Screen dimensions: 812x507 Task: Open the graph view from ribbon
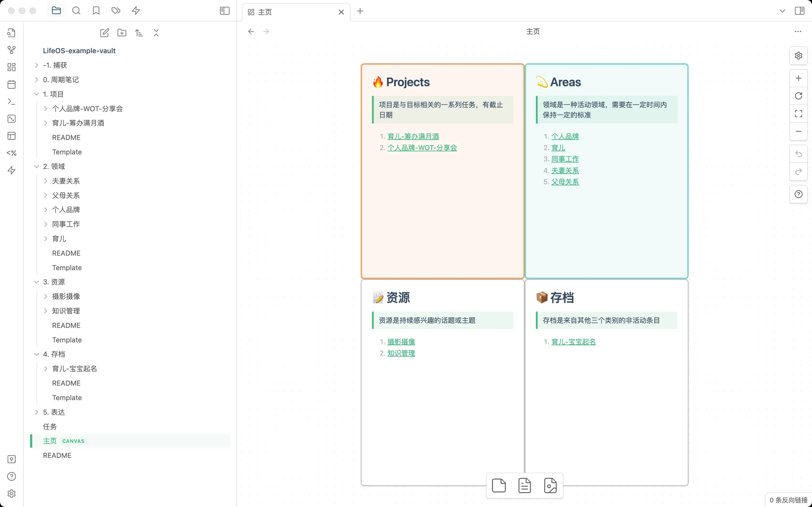[11, 50]
